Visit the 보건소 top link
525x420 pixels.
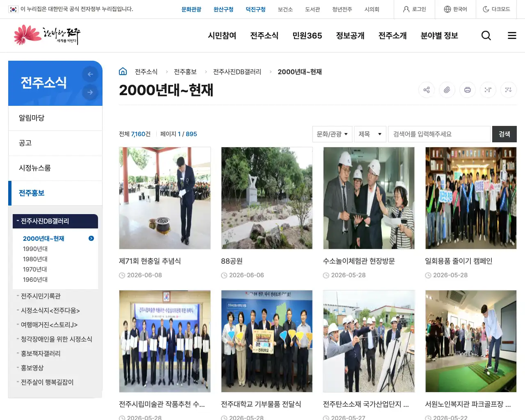(x=285, y=9)
